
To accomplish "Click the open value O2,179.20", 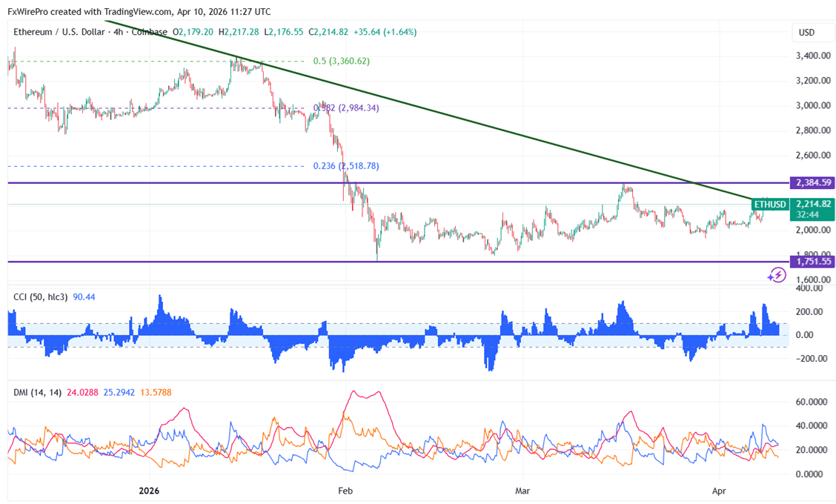I will point(193,32).
